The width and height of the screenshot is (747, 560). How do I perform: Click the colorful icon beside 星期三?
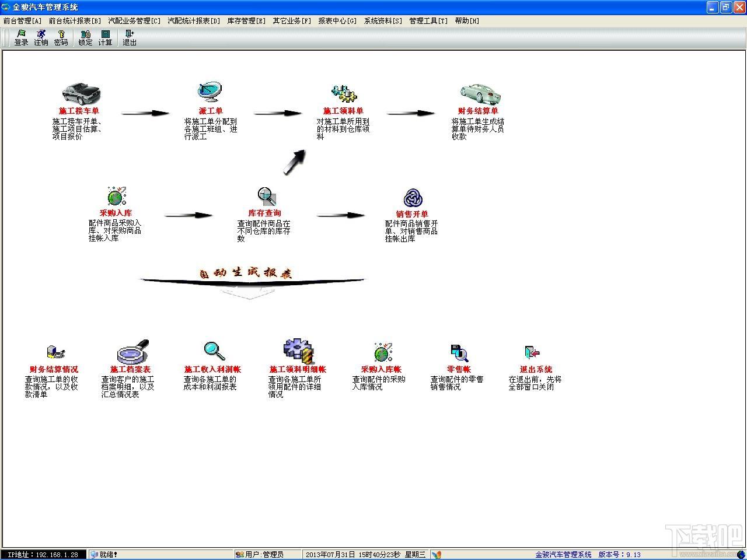[x=437, y=555]
